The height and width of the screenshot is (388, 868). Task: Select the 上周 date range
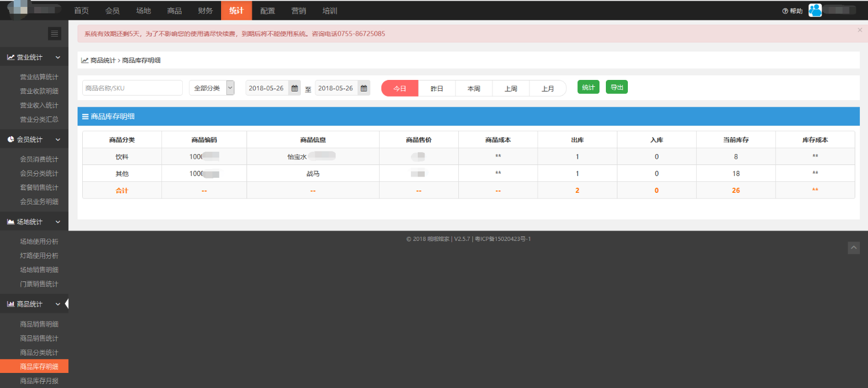pyautogui.click(x=511, y=89)
